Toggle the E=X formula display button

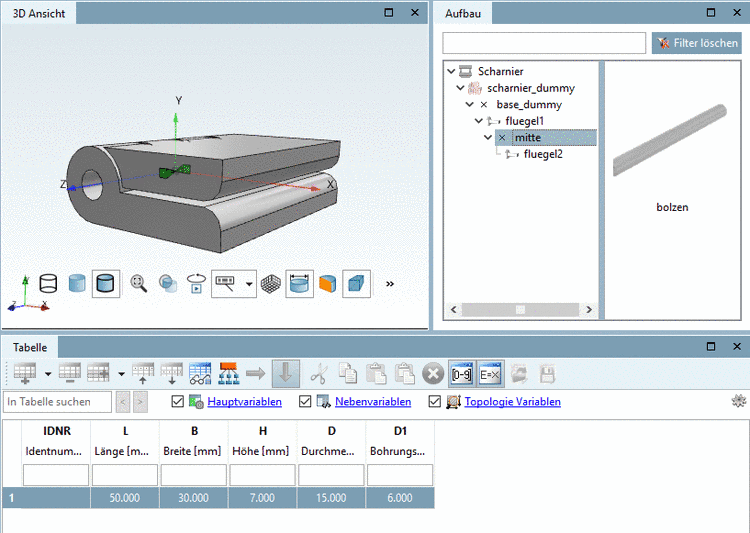click(x=490, y=373)
